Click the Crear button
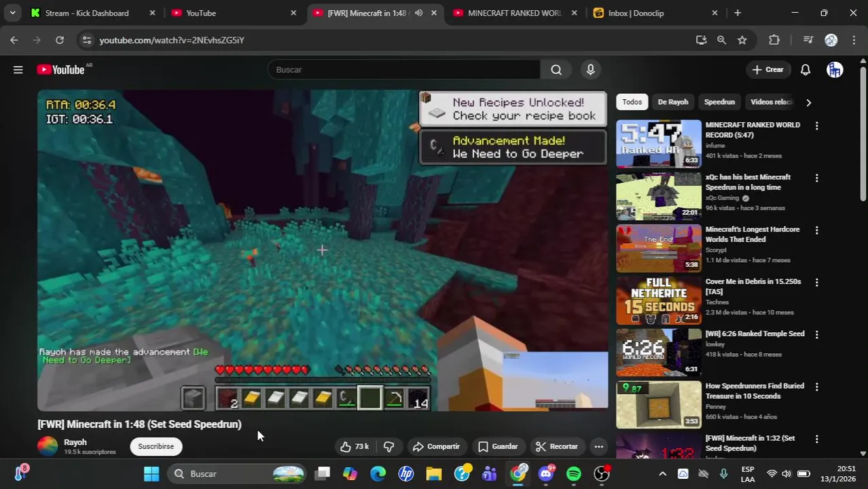868x489 pixels. (767, 69)
